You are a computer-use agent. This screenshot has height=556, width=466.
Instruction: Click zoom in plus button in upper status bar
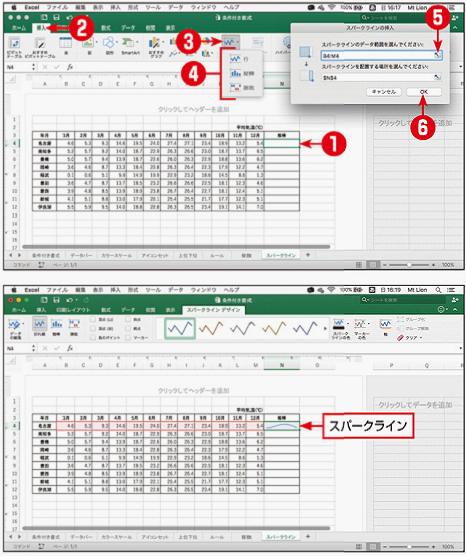[x=433, y=265]
